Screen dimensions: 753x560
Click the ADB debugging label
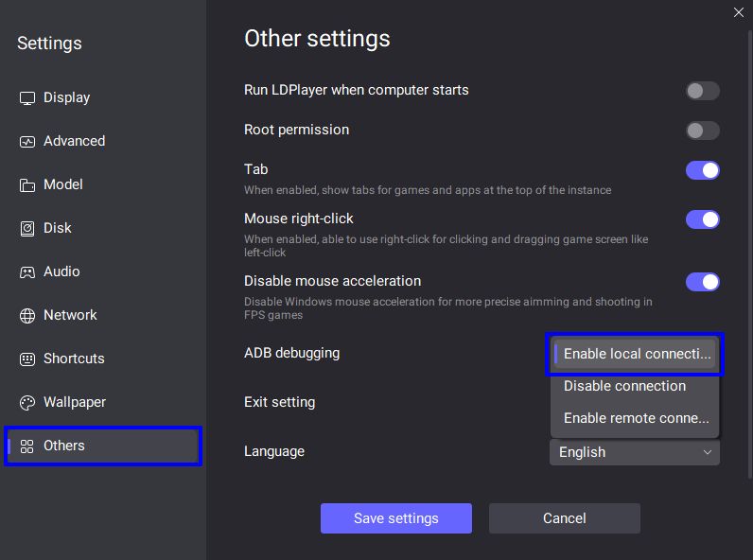pos(291,353)
